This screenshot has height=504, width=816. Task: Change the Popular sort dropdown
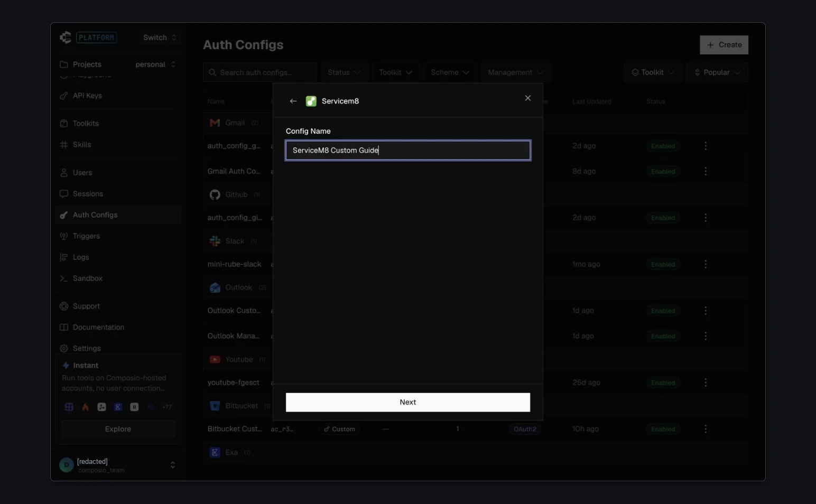717,72
